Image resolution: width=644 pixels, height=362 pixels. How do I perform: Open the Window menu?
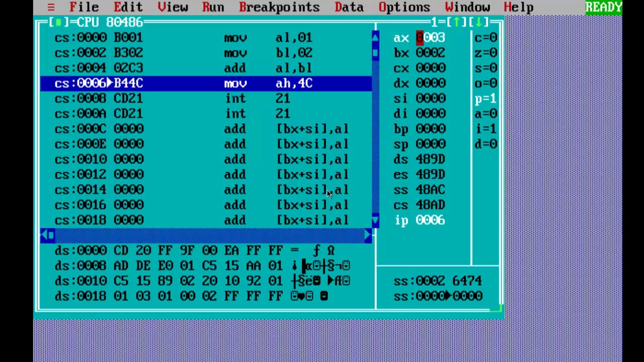pyautogui.click(x=467, y=7)
